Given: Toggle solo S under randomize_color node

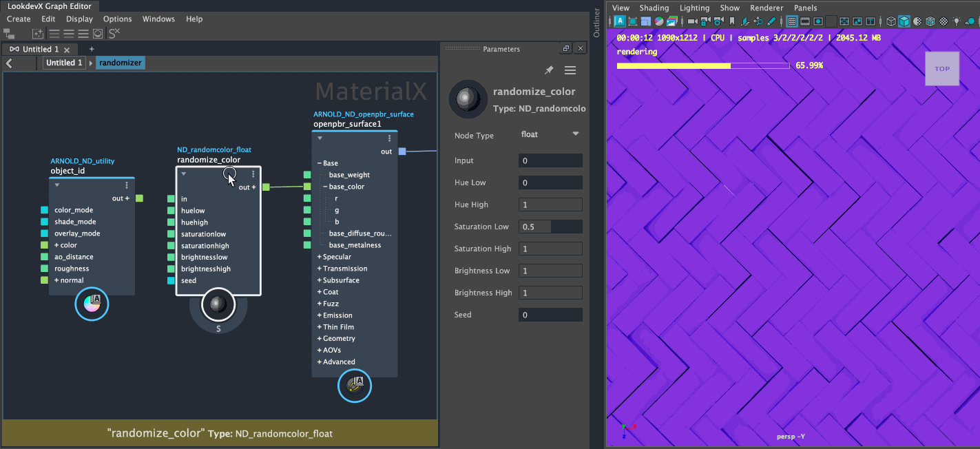Looking at the screenshot, I should 218,329.
